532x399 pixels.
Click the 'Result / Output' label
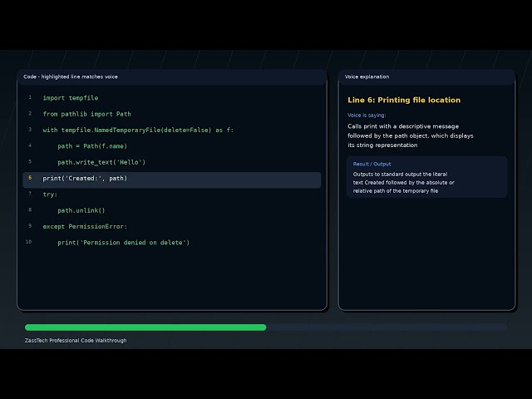[x=372, y=165]
